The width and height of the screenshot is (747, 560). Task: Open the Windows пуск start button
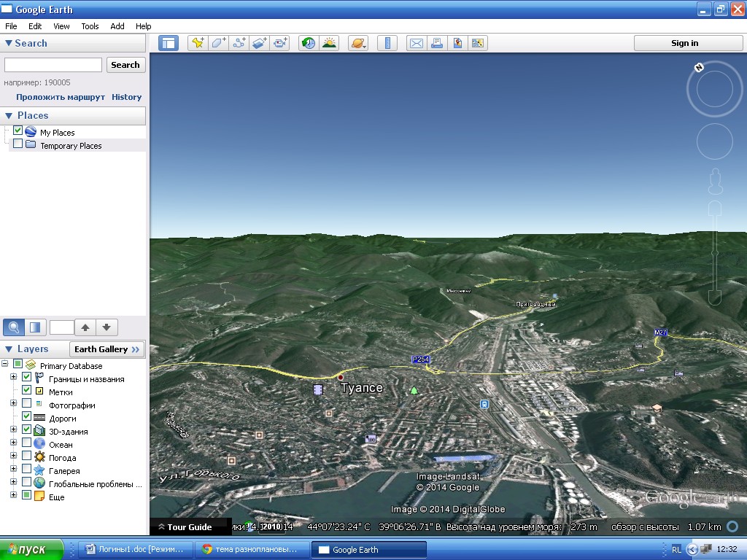[32, 550]
